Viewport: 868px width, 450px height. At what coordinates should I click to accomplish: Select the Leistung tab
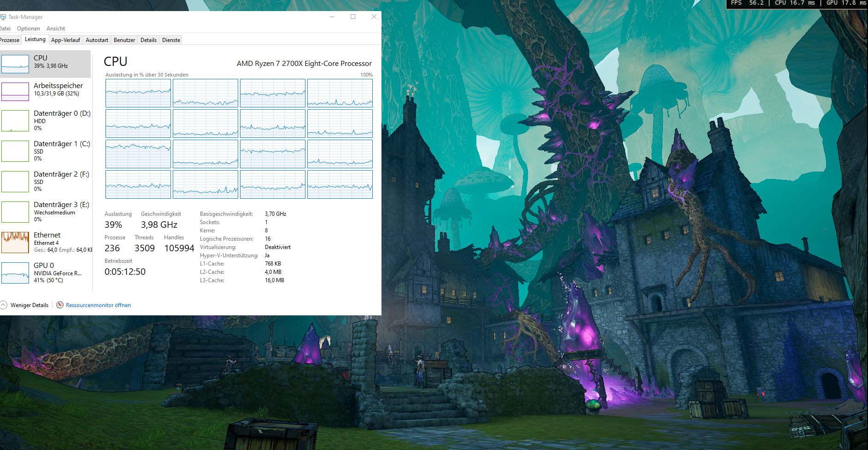click(x=35, y=40)
